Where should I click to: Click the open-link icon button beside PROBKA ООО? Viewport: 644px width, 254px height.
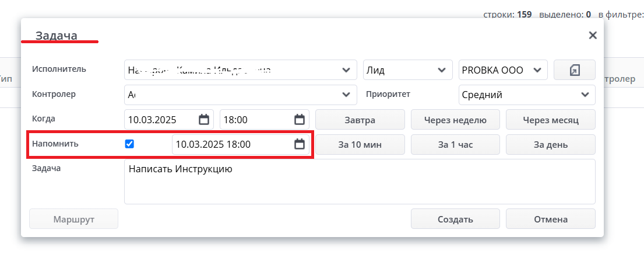tap(574, 70)
